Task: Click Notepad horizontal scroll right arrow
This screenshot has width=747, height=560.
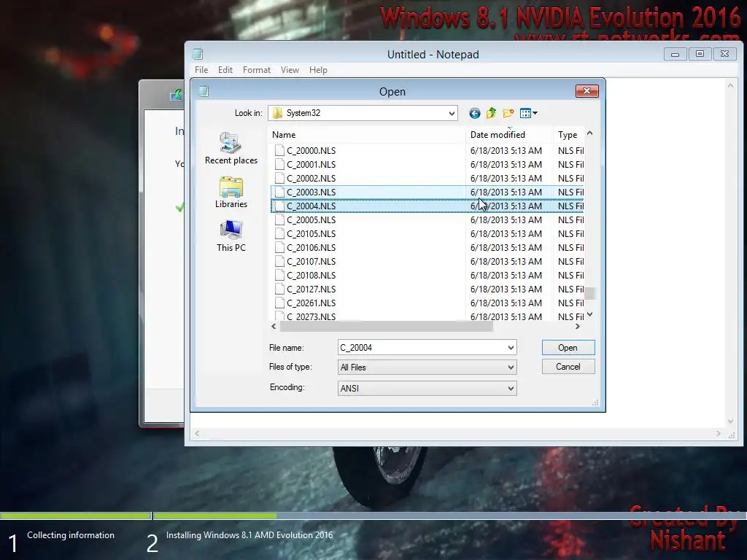Action: coord(719,433)
